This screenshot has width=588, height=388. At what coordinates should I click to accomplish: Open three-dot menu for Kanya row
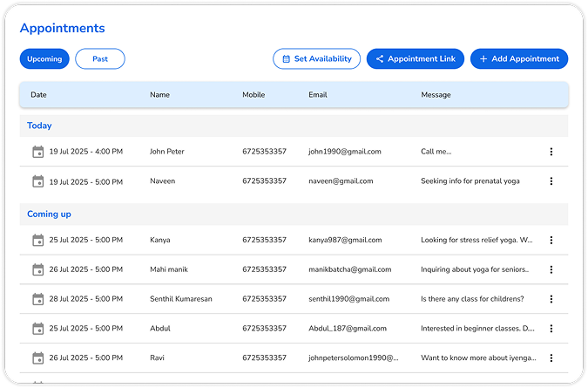coord(551,240)
